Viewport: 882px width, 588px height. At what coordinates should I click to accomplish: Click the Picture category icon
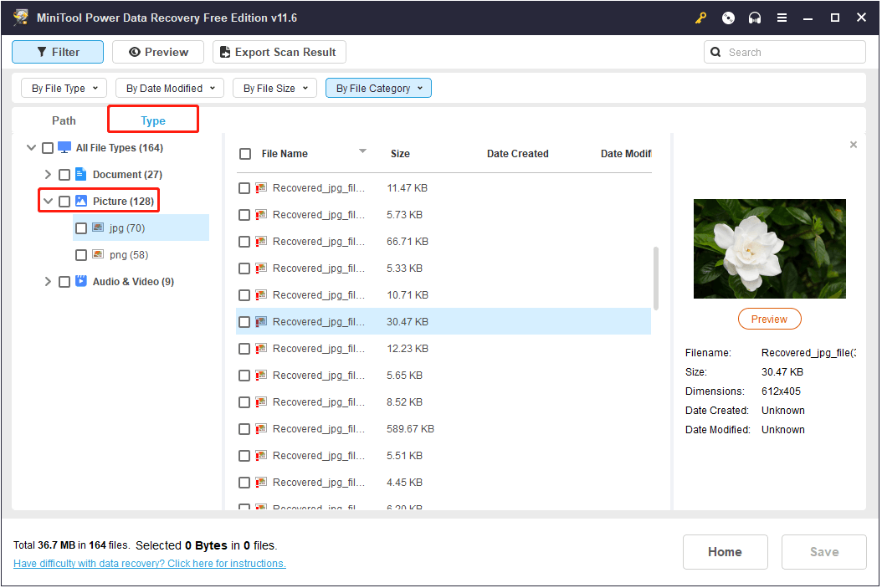(x=81, y=202)
